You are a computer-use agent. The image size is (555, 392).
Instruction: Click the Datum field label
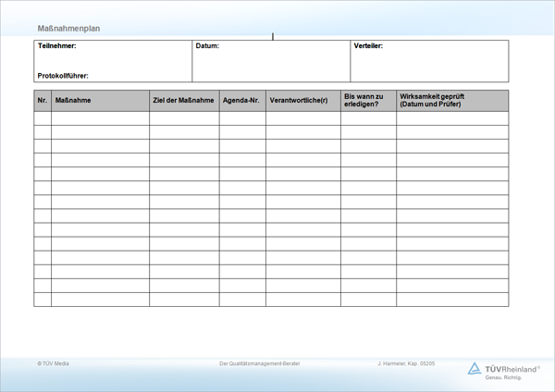point(207,46)
